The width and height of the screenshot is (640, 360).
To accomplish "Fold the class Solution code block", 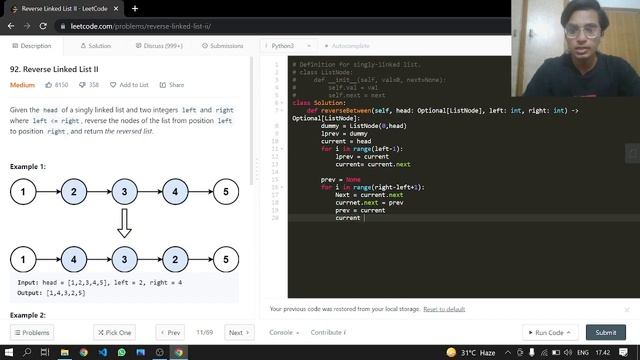I will (x=282, y=103).
